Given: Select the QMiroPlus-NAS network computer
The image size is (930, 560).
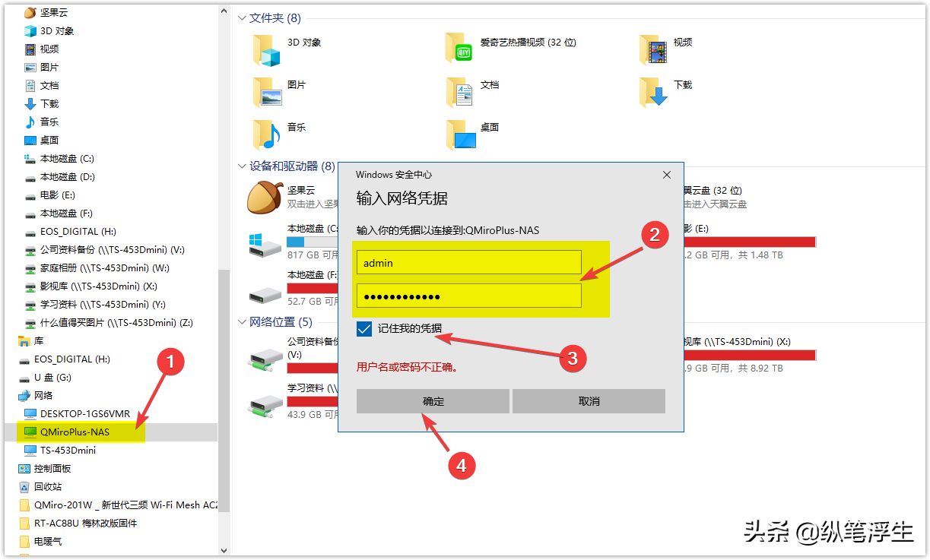Looking at the screenshot, I should pos(75,432).
